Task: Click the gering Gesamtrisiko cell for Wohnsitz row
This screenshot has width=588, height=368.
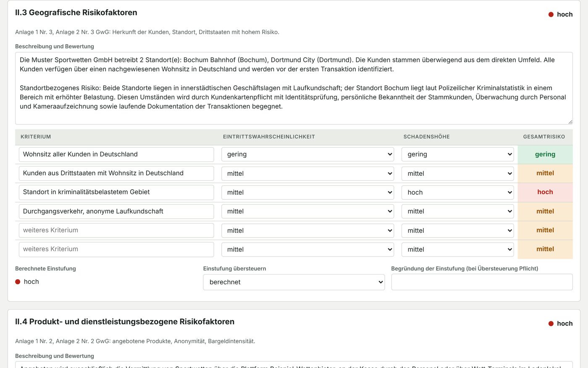Action: [545, 154]
